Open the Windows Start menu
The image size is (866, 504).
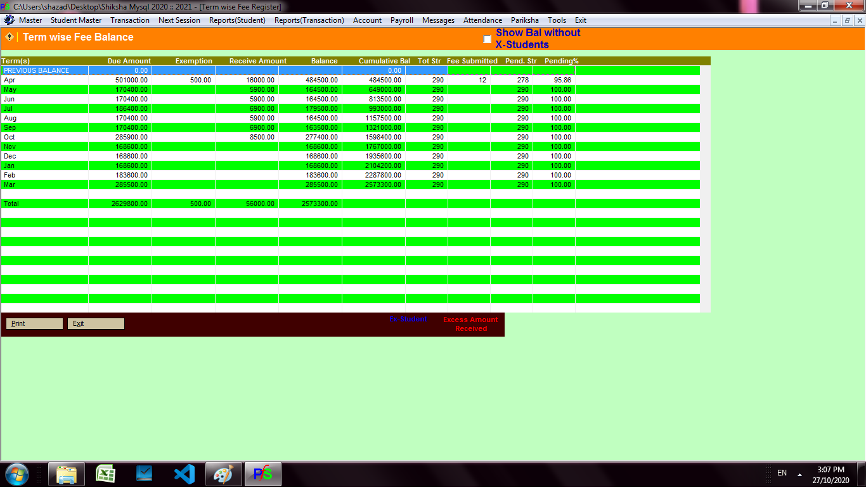(16, 474)
